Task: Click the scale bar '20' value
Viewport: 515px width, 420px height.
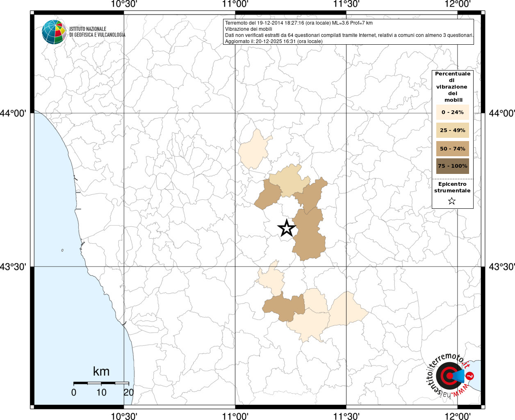Action: point(129,393)
